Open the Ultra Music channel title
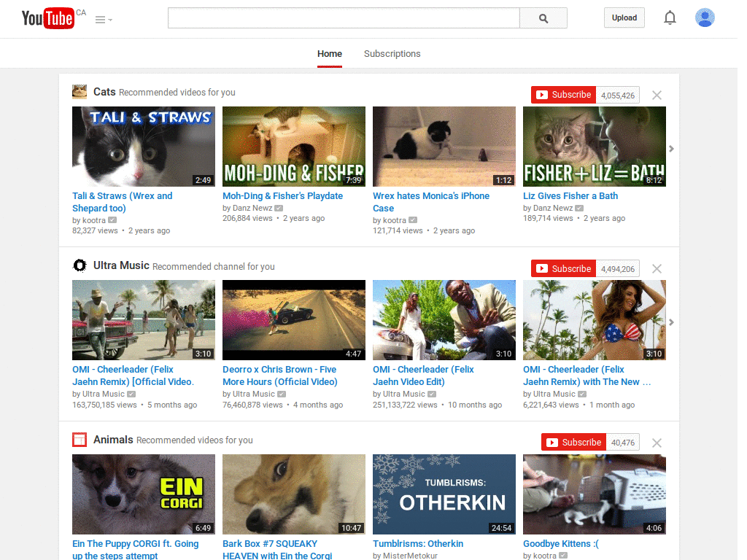747x560 pixels. tap(122, 265)
